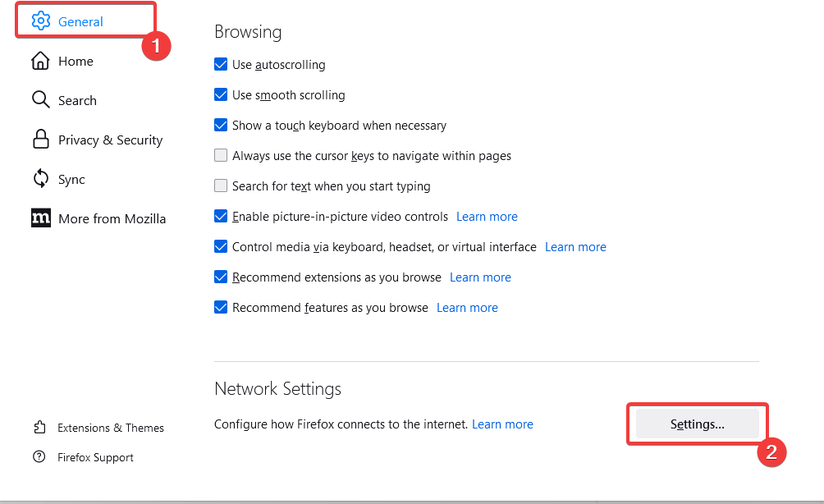
Task: Open Learn more about Firefox internet connection
Action: [x=502, y=424]
